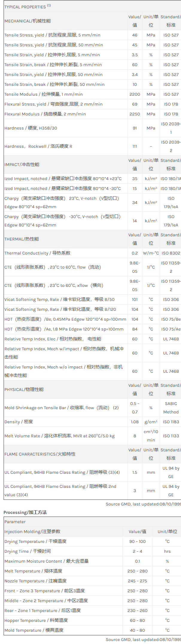The height and width of the screenshot is (644, 181).
Task: Click the FLAME CHARACTERISTICS section header
Action: (x=40, y=454)
